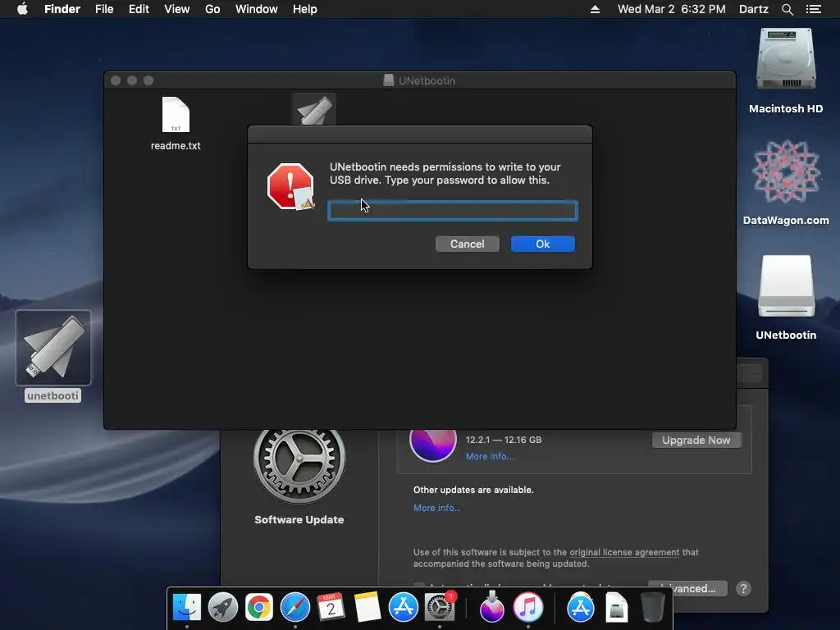Click Cancel in the password dialog

point(467,244)
